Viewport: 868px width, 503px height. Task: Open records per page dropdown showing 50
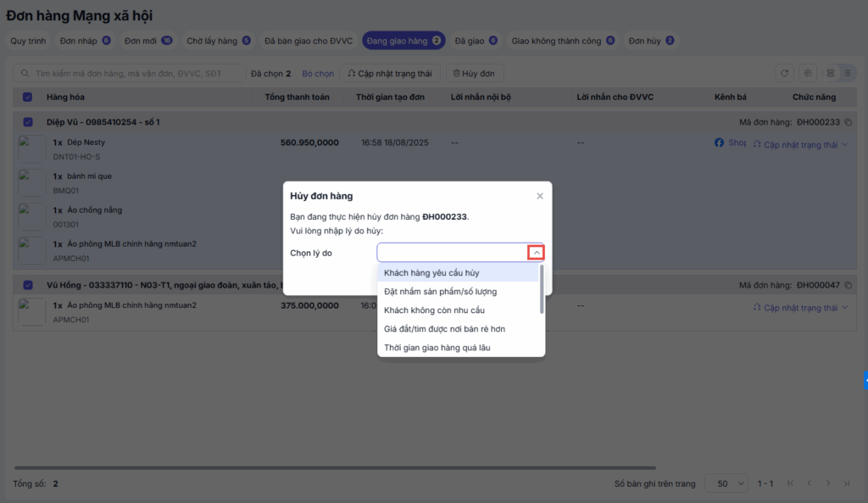[x=726, y=483]
